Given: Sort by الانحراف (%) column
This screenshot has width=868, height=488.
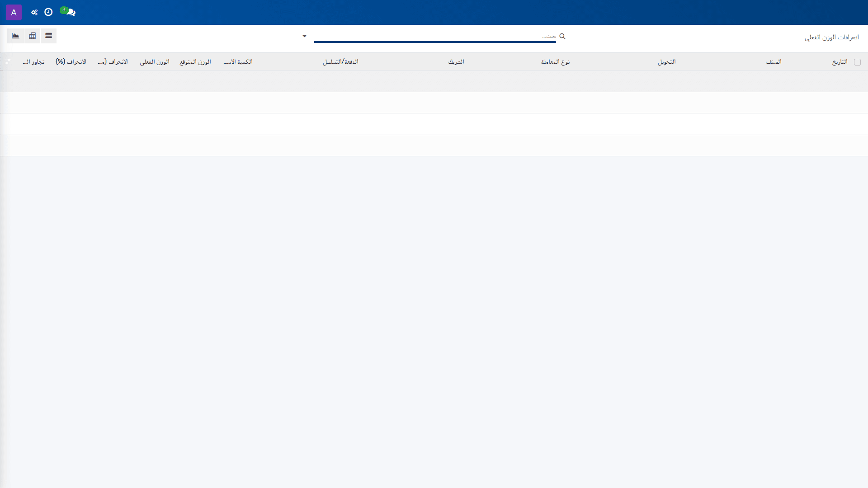Looking at the screenshot, I should point(71,62).
